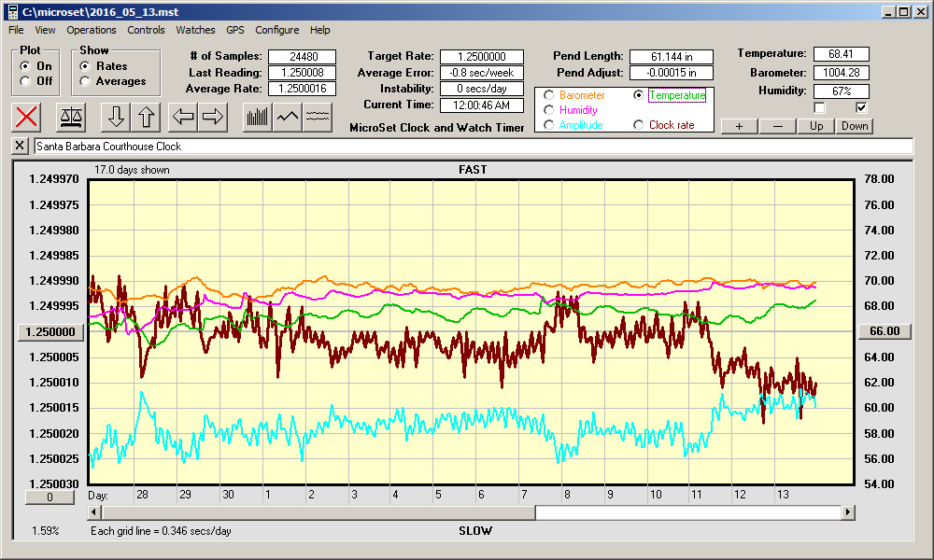This screenshot has height=560, width=934.
Task: Click the balance scale icon button
Action: (x=71, y=117)
